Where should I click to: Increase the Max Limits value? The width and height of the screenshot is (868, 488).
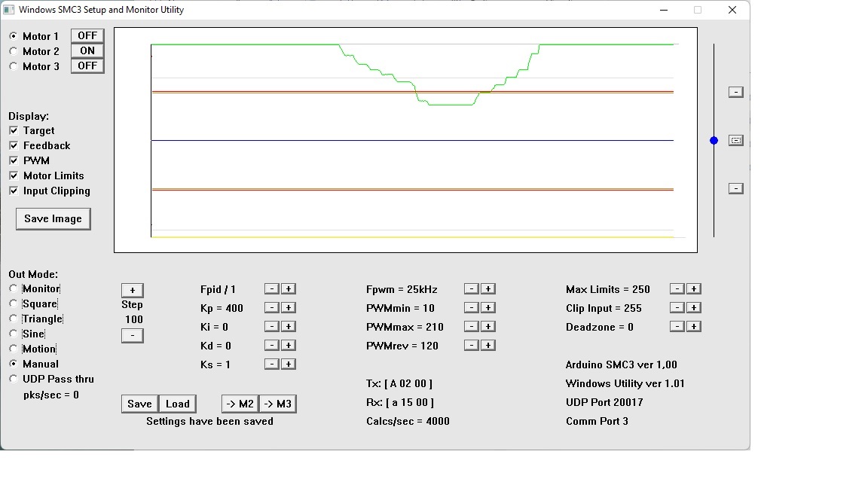pyautogui.click(x=694, y=289)
